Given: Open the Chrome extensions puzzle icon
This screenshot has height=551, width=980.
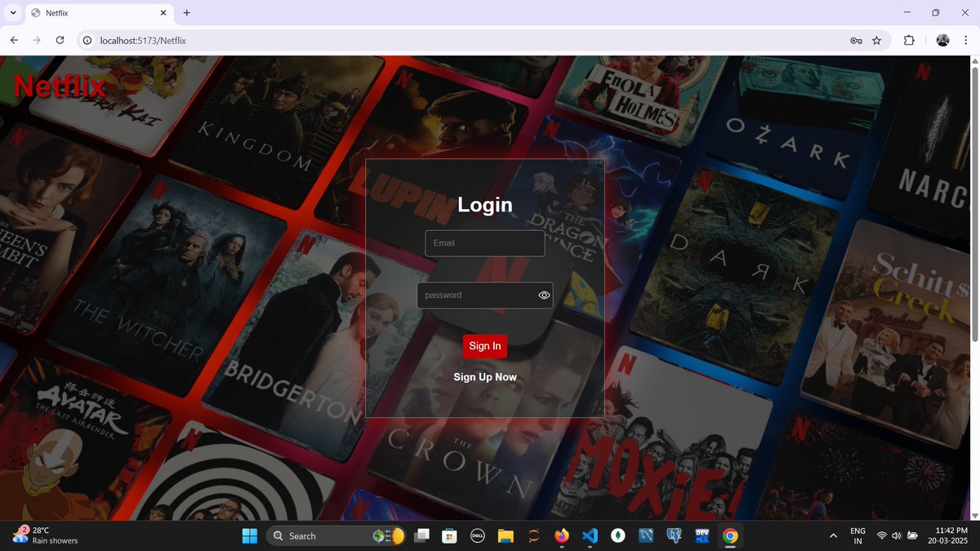Looking at the screenshot, I should coord(909,40).
